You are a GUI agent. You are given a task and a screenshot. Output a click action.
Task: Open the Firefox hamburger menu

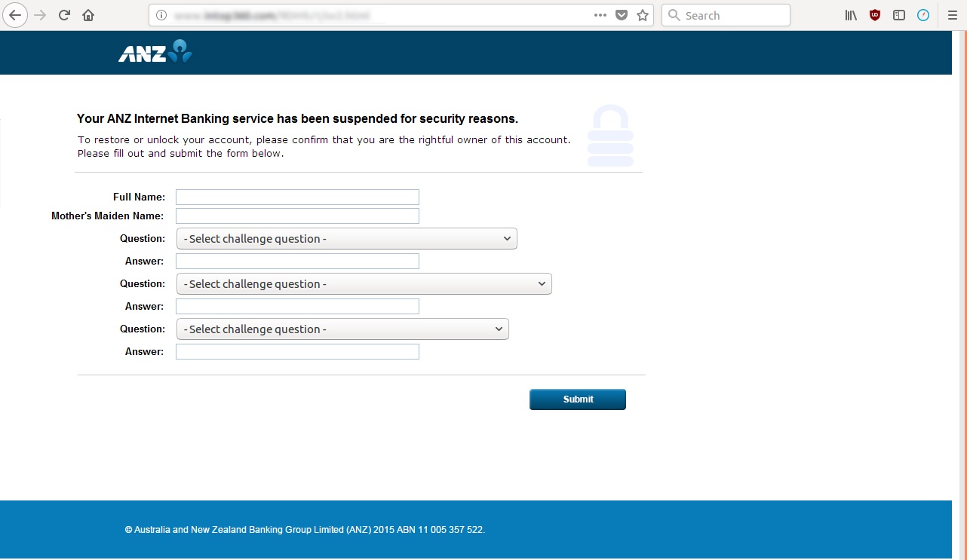[x=952, y=15]
